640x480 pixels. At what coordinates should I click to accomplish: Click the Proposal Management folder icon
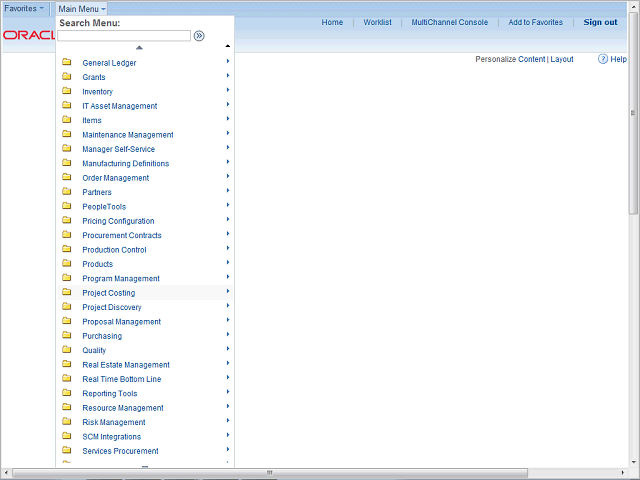click(67, 321)
